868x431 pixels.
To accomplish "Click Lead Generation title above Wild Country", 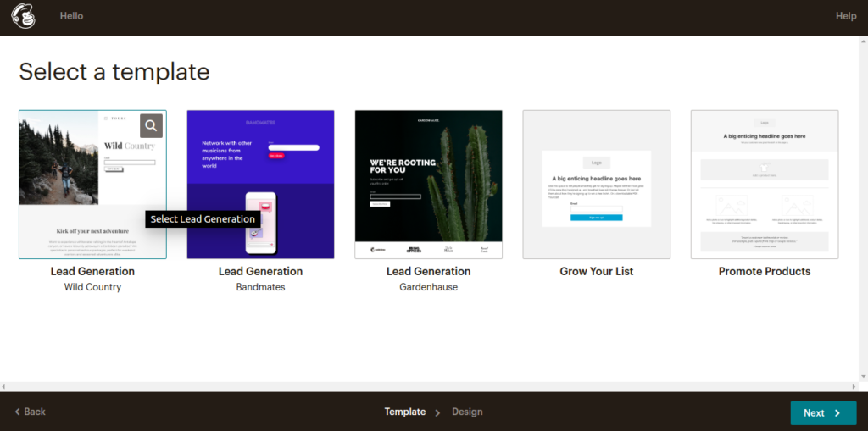I will (x=92, y=271).
